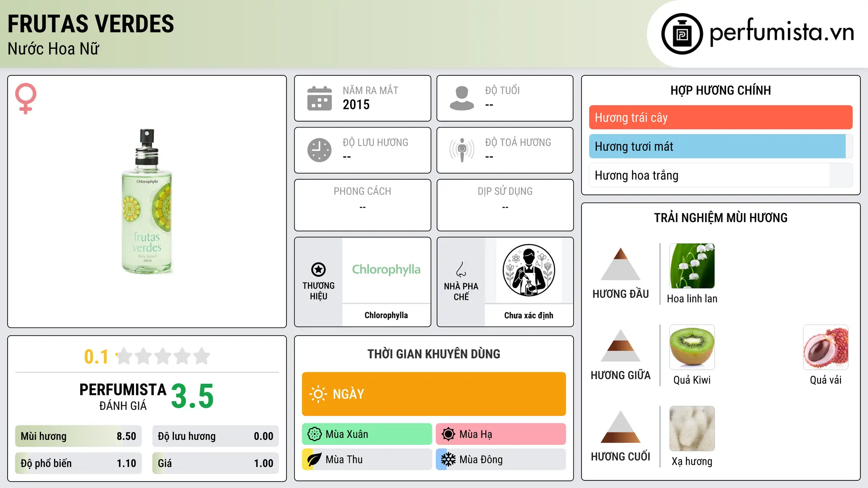This screenshot has height=488, width=868.
Task: Click the Chưa xác định perfumer caption
Action: click(529, 315)
